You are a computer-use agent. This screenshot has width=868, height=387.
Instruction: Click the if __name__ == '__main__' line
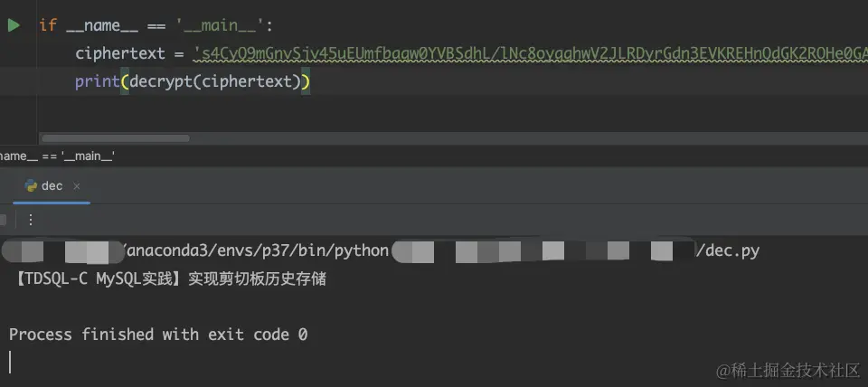tap(156, 25)
